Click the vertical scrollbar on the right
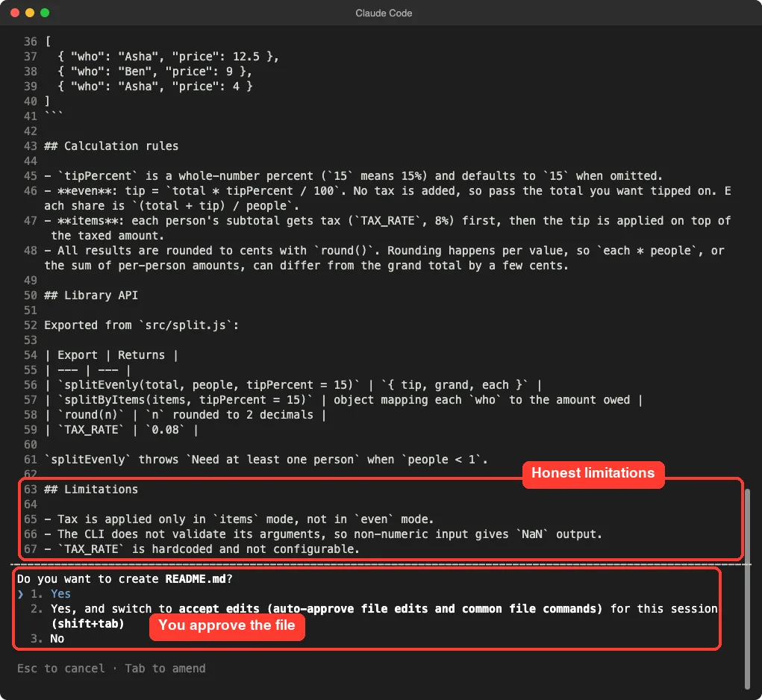Viewport: 762px width, 700px height. (747, 588)
